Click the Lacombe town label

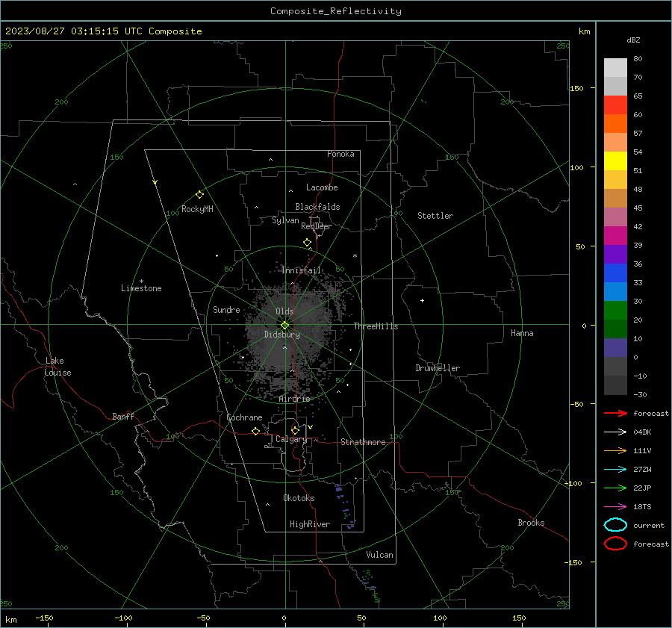(x=322, y=187)
